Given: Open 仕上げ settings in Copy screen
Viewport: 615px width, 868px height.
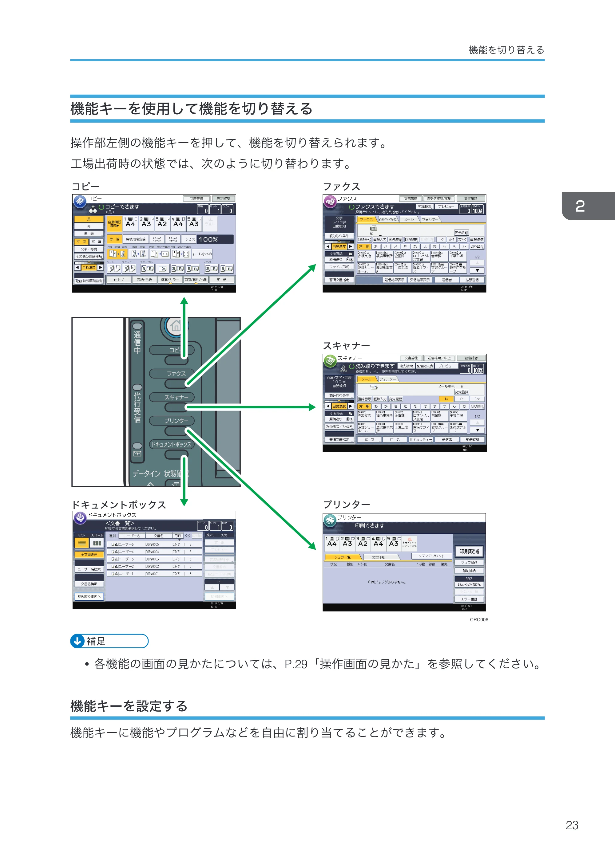Looking at the screenshot, I should point(119,280).
